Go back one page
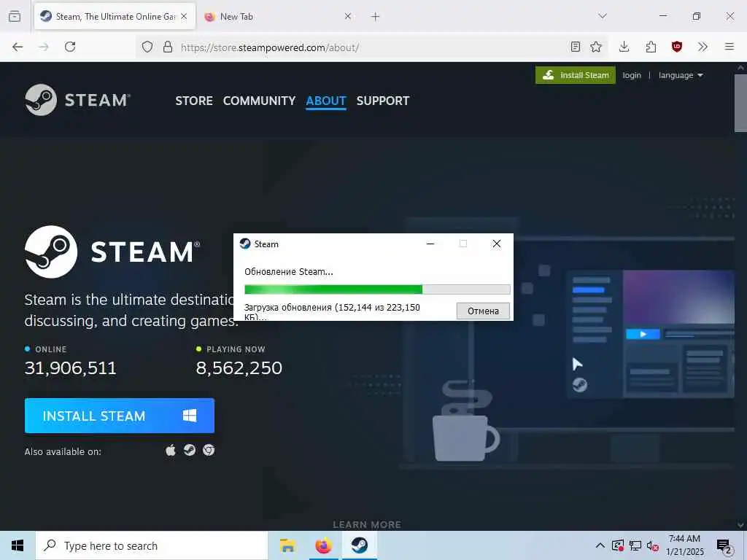 click(18, 47)
